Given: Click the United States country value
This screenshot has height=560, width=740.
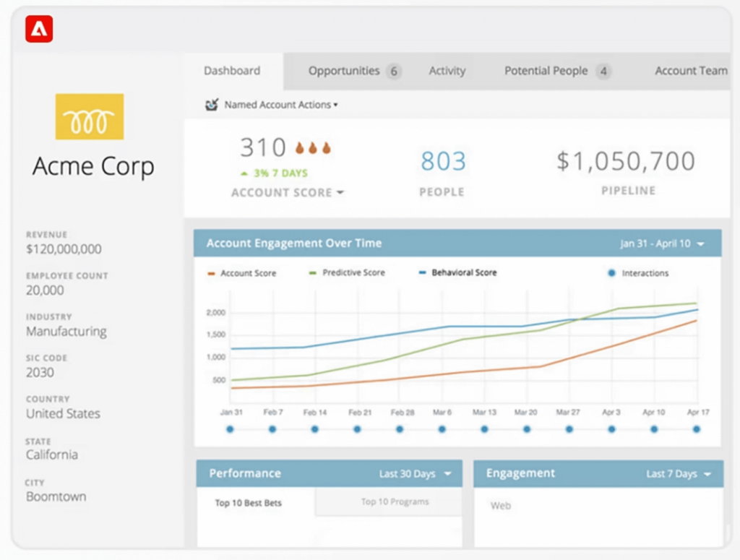Looking at the screenshot, I should (x=64, y=414).
